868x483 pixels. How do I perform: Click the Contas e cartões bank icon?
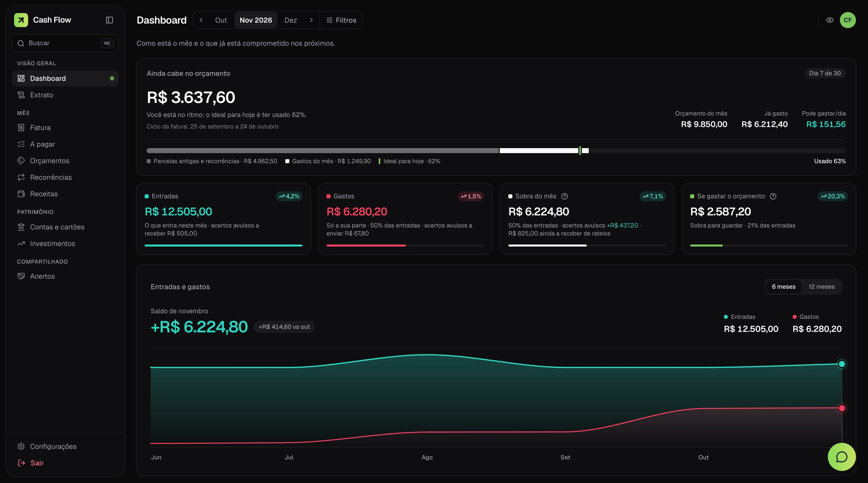pyautogui.click(x=21, y=227)
